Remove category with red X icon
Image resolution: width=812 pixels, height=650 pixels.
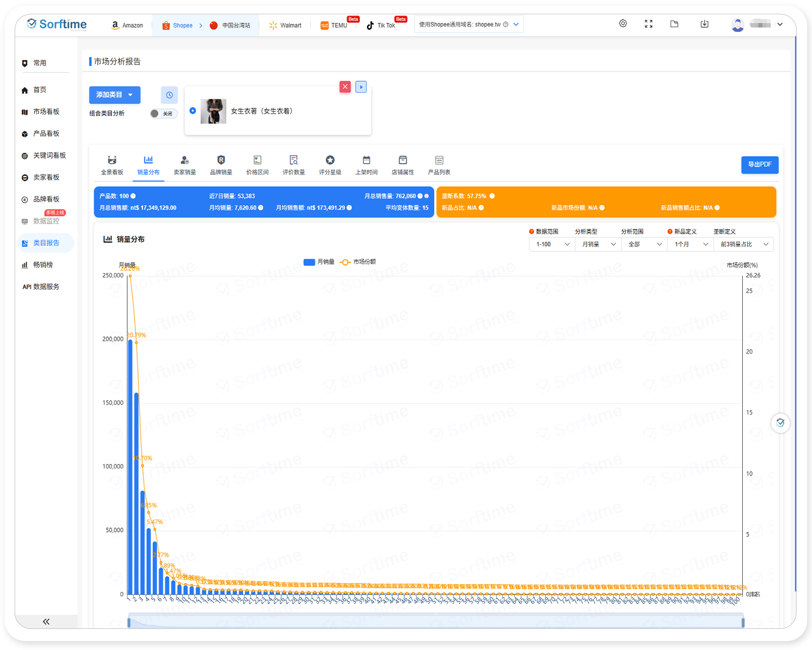pos(345,87)
